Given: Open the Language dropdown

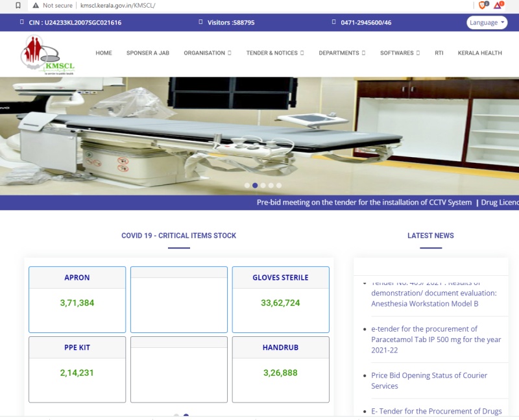Looking at the screenshot, I should [487, 23].
